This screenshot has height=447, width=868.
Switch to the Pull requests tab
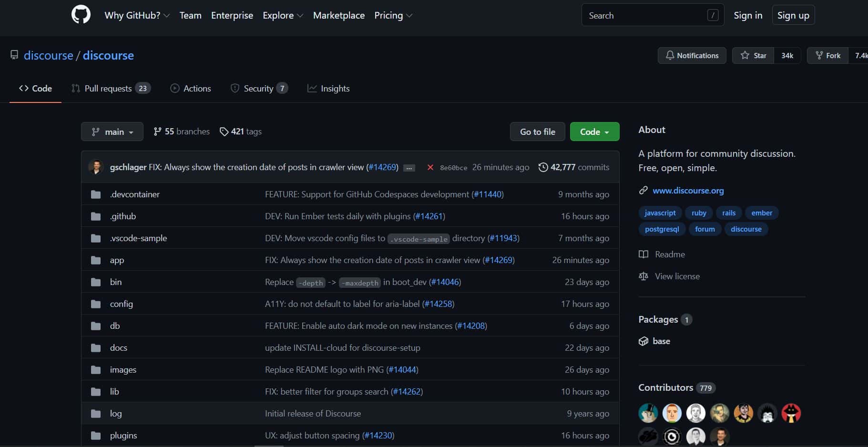coord(107,88)
